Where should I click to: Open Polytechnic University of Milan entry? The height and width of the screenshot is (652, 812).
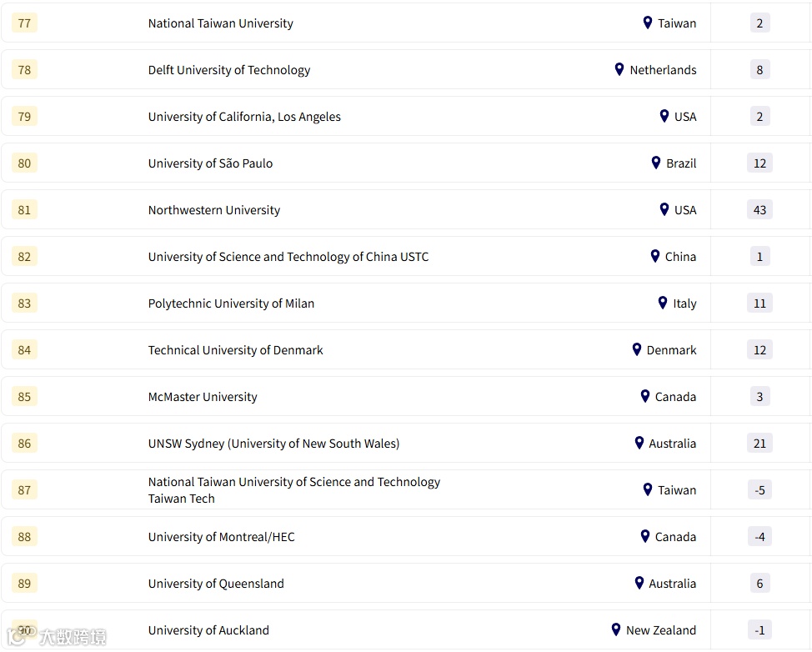[x=231, y=303]
